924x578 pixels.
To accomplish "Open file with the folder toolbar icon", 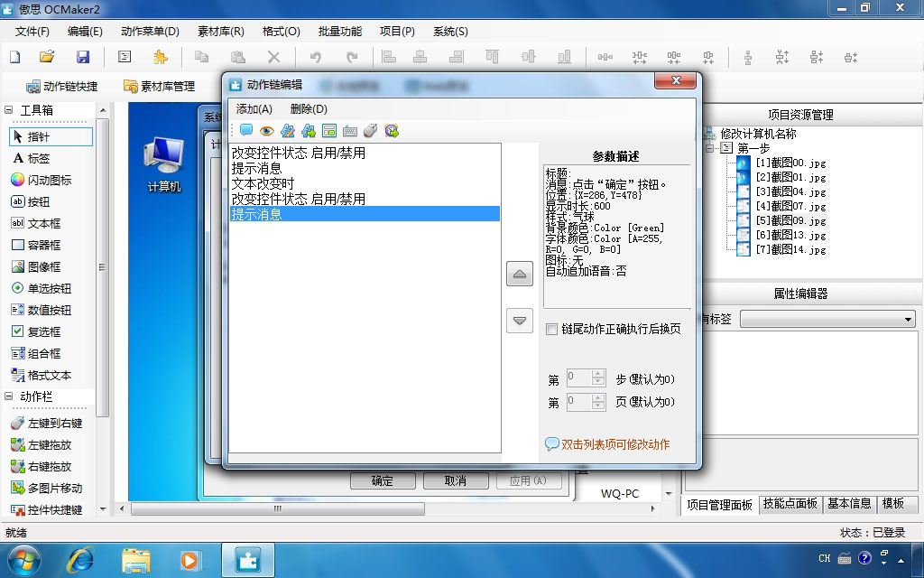I will click(47, 57).
